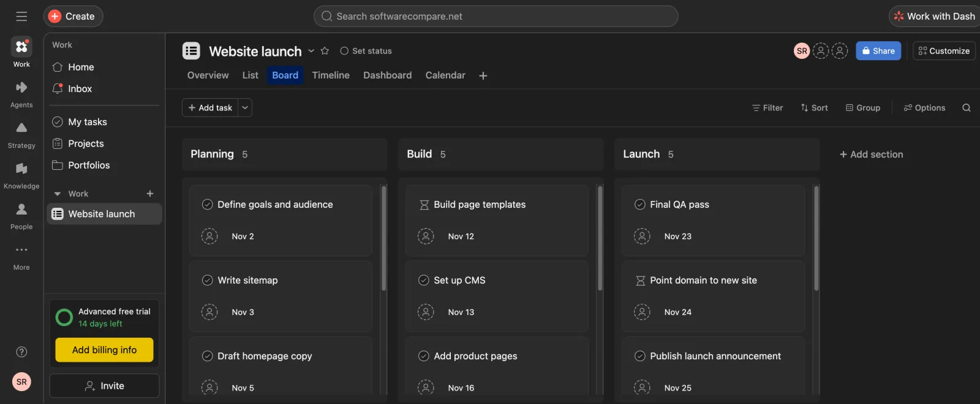Open the Group options

pos(863,108)
